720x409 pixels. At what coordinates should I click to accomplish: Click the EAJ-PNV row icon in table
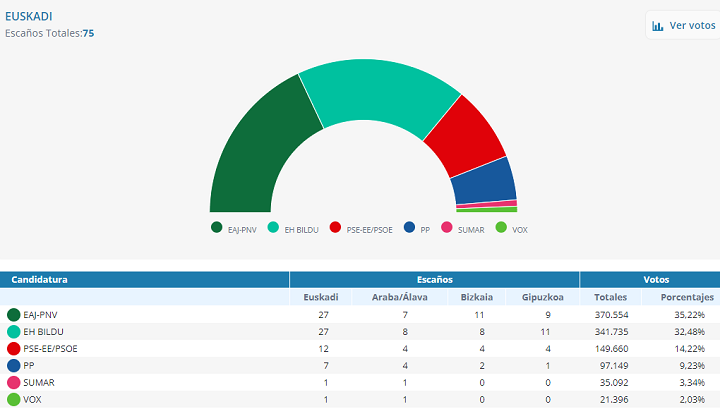click(14, 315)
